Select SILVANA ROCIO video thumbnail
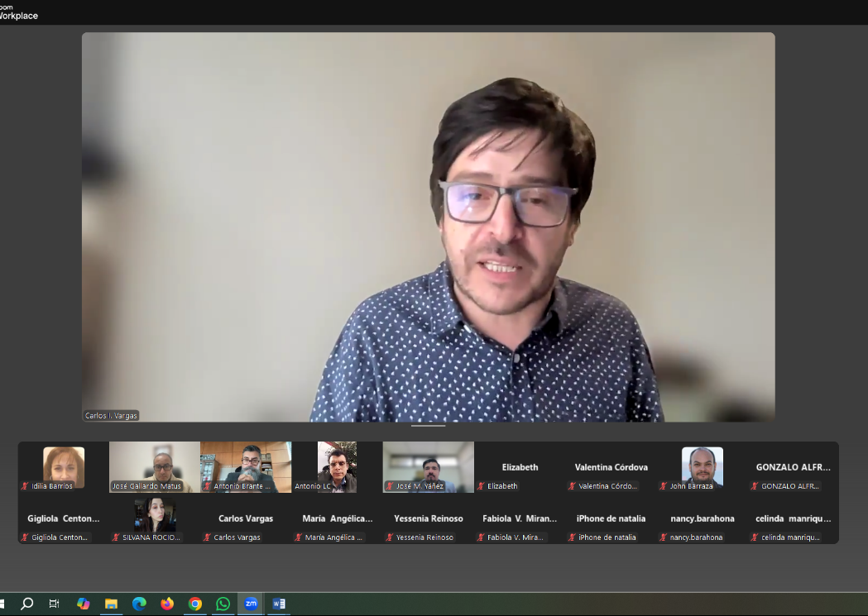The image size is (868, 616). point(155,514)
